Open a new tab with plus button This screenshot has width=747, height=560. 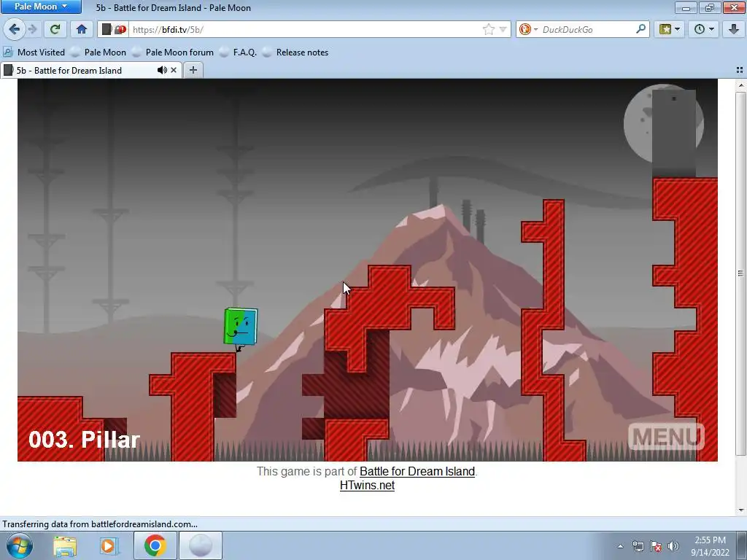[x=193, y=71]
